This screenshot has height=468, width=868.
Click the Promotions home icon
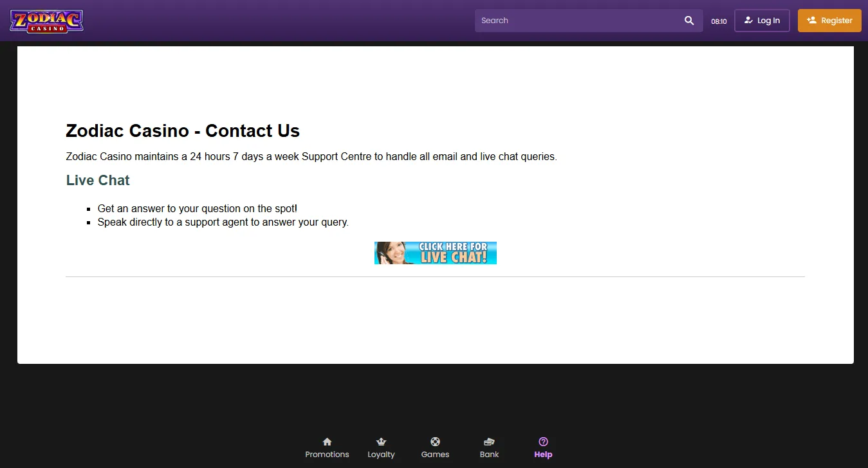click(x=327, y=442)
